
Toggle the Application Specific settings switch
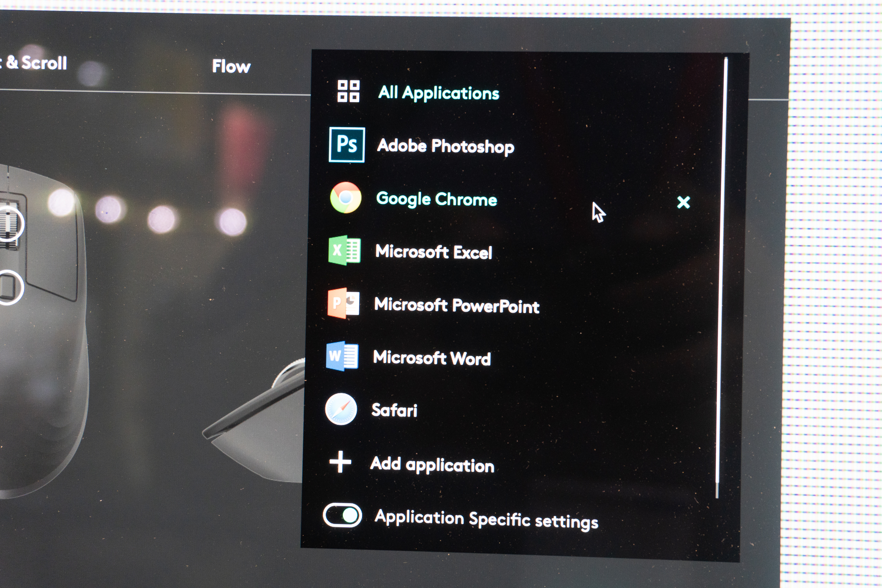[x=342, y=515]
